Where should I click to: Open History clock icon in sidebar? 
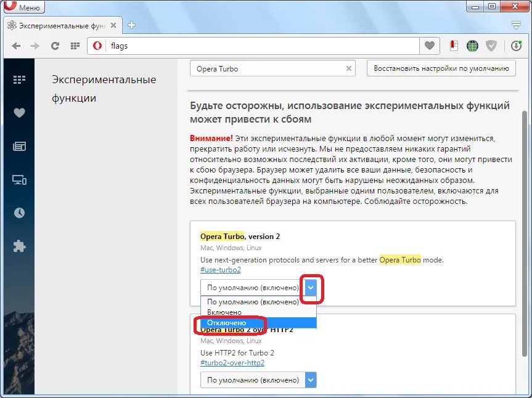pos(19,213)
